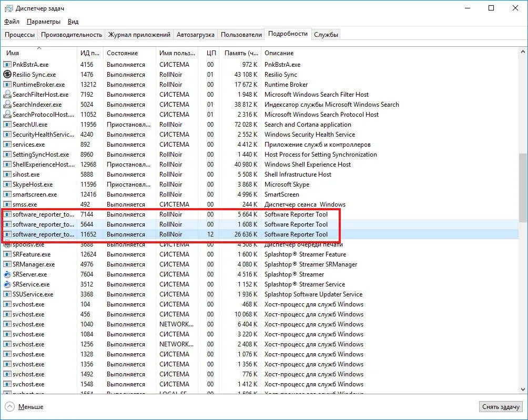Click the vertical scrollbar thumb

click(523, 187)
